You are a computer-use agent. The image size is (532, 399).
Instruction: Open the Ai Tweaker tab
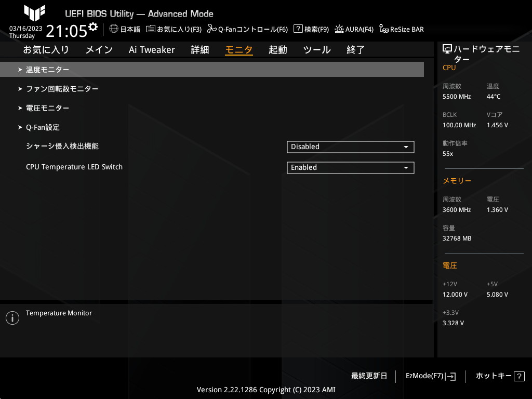pyautogui.click(x=152, y=49)
